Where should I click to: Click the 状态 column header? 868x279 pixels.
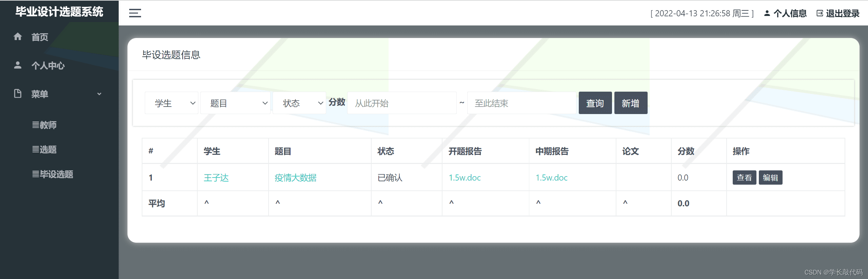pyautogui.click(x=386, y=151)
